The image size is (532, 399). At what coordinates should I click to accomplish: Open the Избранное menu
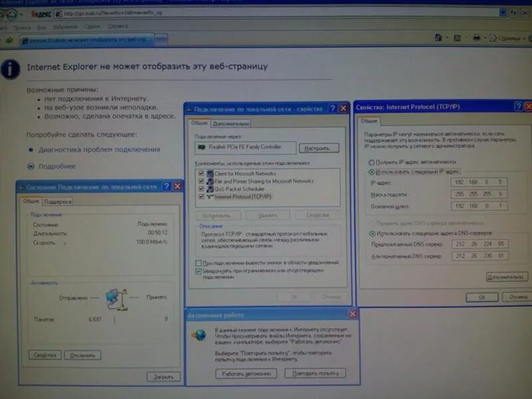pos(65,27)
